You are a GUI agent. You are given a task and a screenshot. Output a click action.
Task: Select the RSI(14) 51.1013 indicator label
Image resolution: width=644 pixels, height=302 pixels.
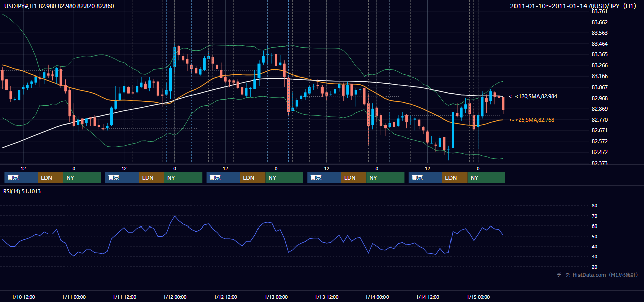click(23, 191)
